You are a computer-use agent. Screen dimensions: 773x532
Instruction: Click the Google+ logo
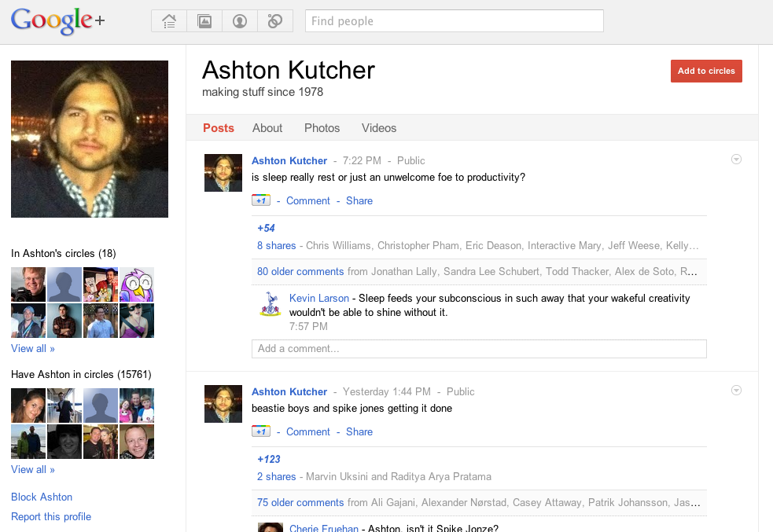click(57, 21)
